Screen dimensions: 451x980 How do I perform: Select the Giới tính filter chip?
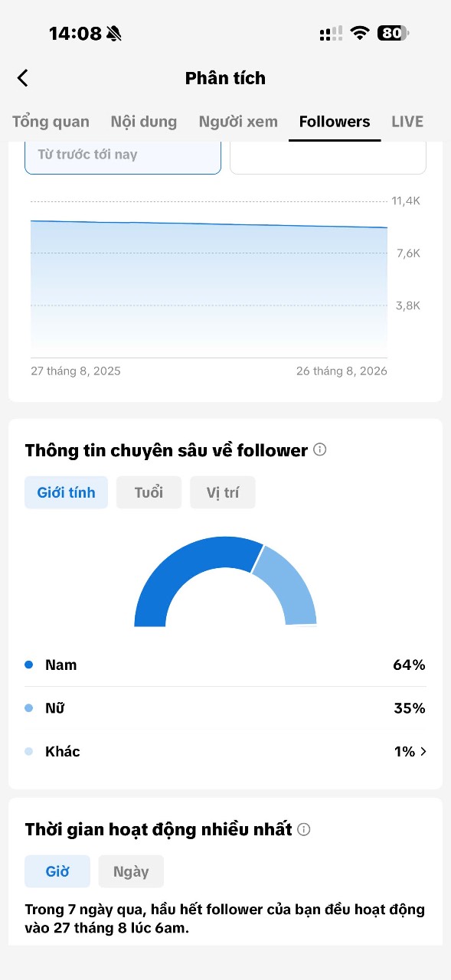coord(67,492)
